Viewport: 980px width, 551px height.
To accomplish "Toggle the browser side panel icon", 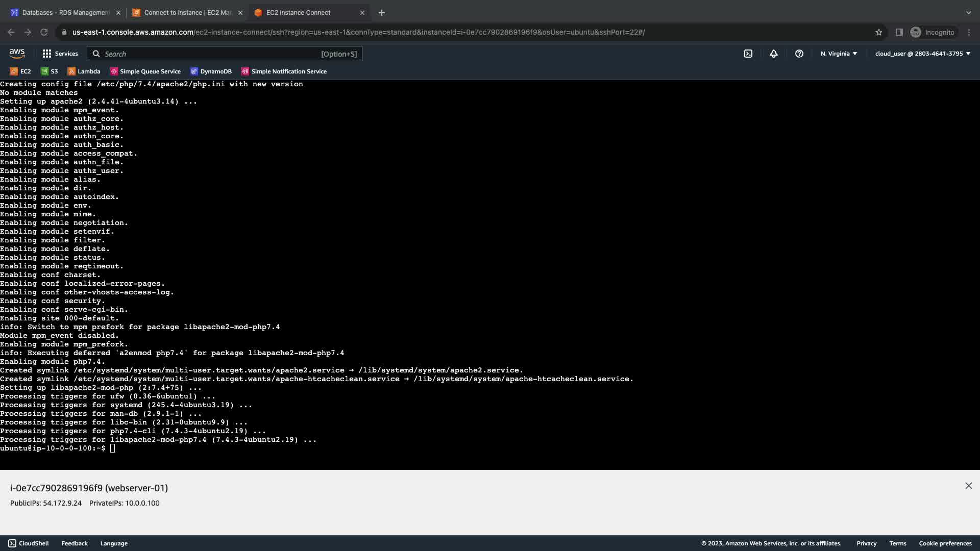I will [x=899, y=32].
